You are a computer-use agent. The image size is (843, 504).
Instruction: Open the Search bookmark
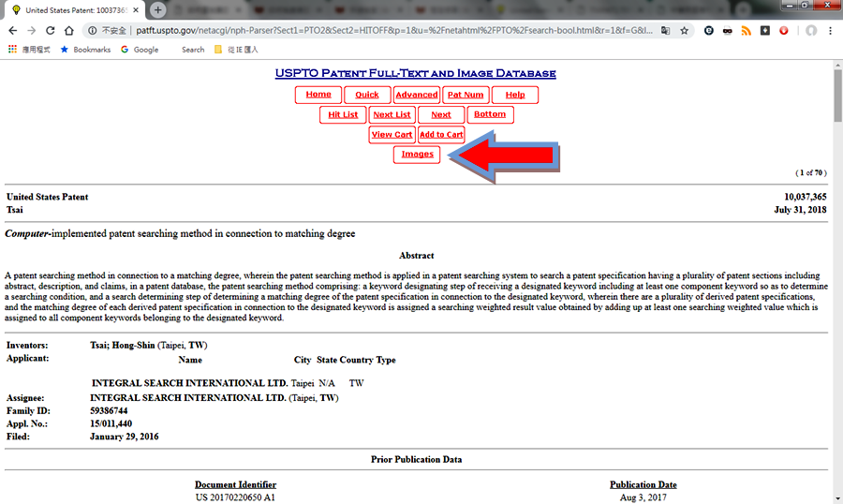tap(193, 50)
